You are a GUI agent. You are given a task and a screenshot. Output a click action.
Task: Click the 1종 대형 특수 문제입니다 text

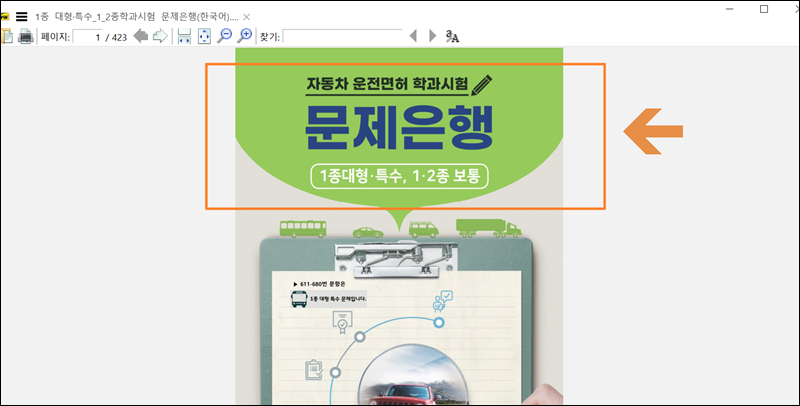pyautogui.click(x=338, y=298)
